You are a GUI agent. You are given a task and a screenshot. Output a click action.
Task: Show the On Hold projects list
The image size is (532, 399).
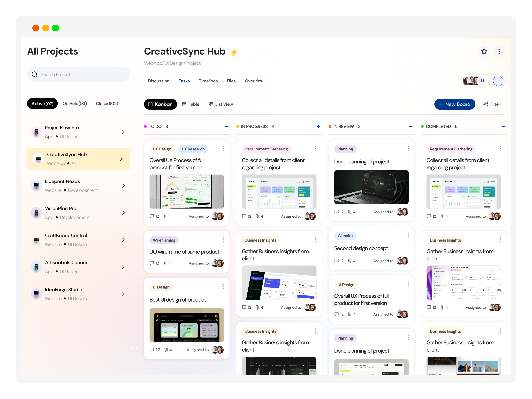(75, 103)
